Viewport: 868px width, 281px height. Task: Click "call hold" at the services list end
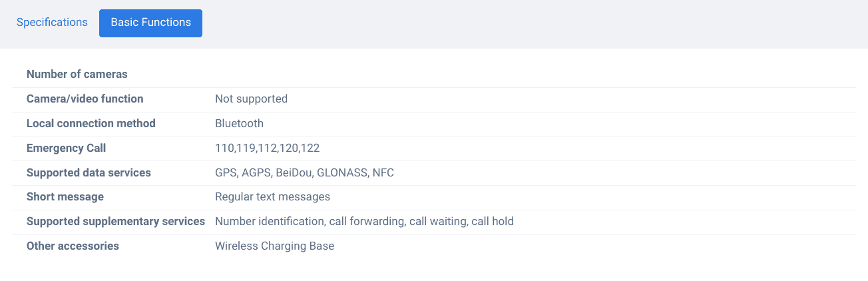click(x=493, y=221)
